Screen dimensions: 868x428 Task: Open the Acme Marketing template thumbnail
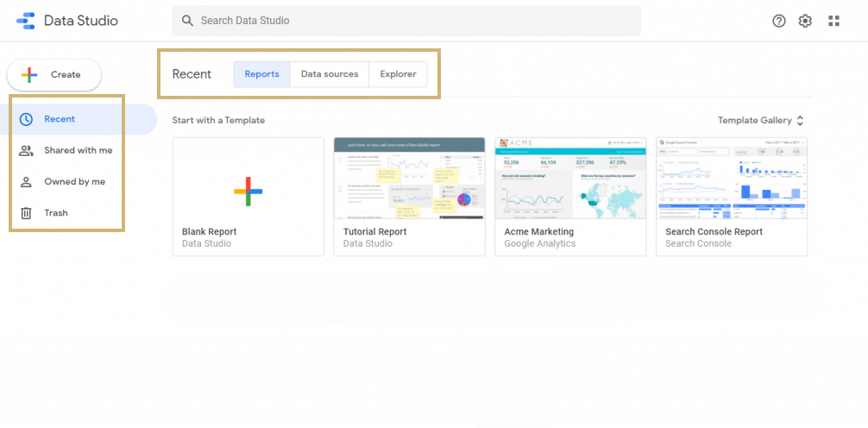(570, 179)
